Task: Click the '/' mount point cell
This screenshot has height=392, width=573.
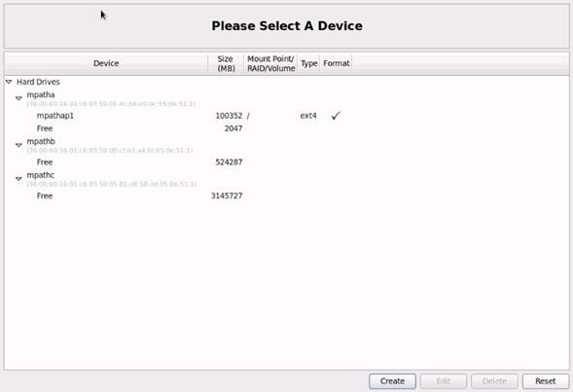Action: click(248, 116)
